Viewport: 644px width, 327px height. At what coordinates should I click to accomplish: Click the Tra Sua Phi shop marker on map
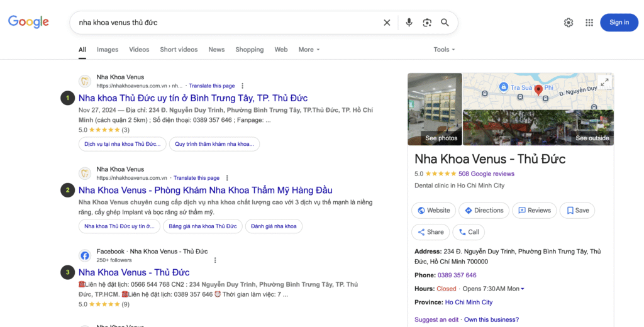[503, 87]
